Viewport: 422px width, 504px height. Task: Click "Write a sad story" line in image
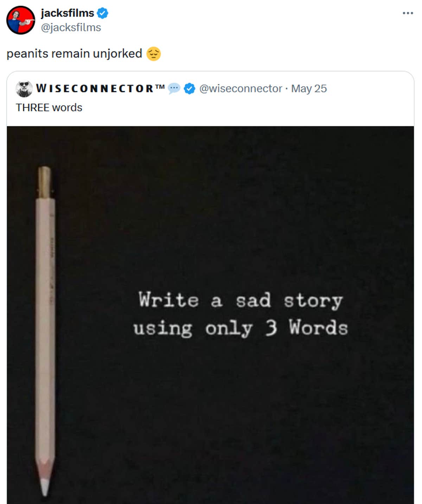tap(241, 301)
